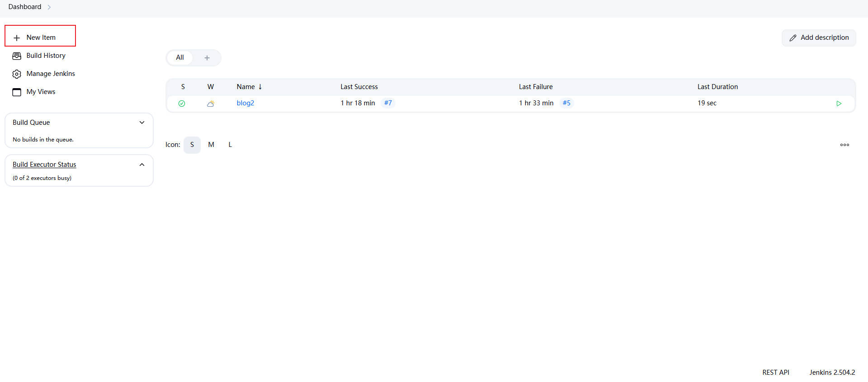Collapse the Build Queue panel
This screenshot has width=868, height=382.
142,123
